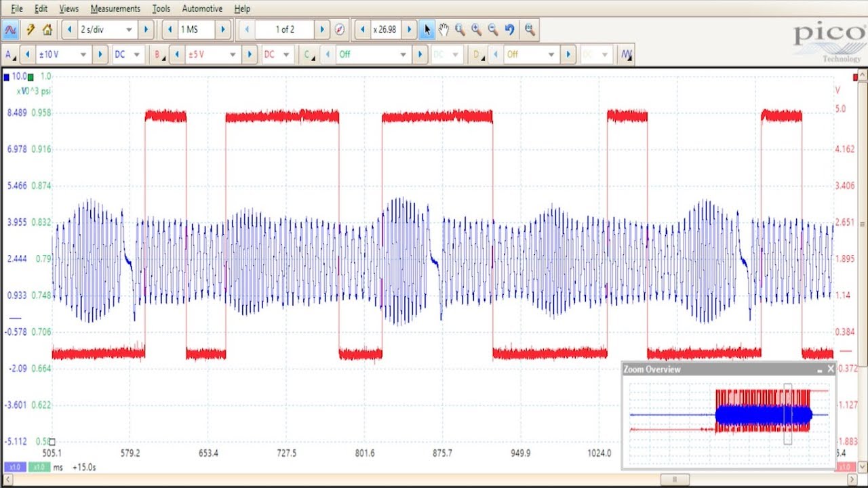Go to next buffer after 1 of 2

coord(323,30)
